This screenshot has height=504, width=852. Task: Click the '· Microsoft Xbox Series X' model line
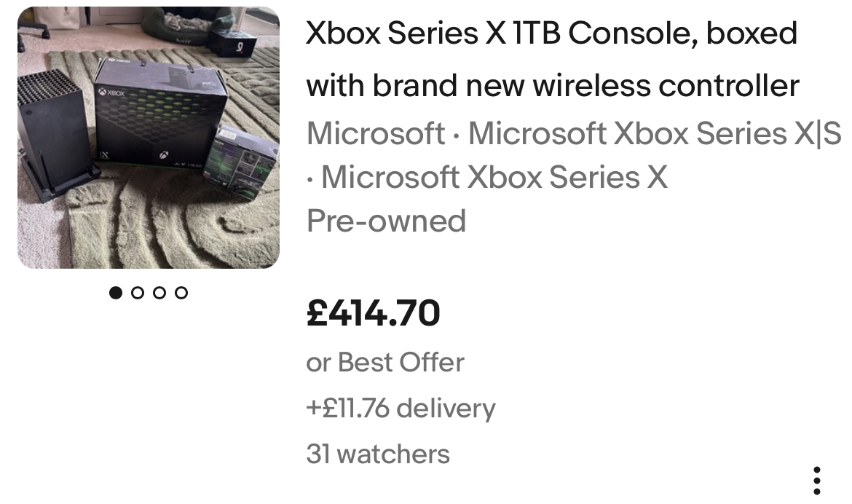pos(487,177)
